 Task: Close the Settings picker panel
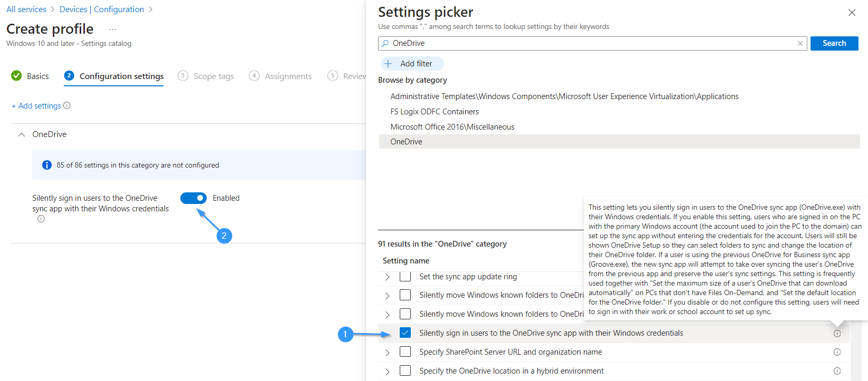click(852, 13)
